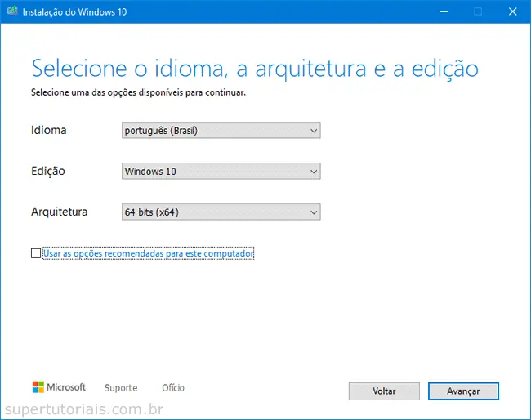The image size is (531, 420).
Task: Click the disabled maximize button
Action: 478,11
